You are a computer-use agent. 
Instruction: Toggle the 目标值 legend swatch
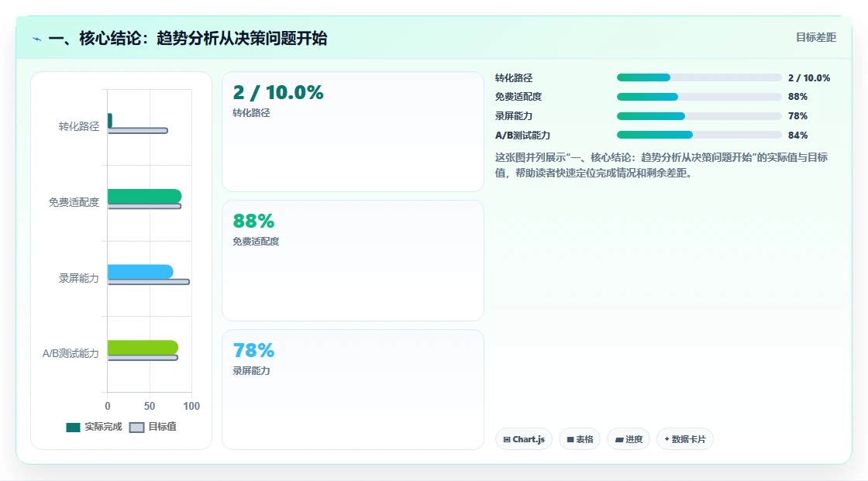pyautogui.click(x=136, y=428)
